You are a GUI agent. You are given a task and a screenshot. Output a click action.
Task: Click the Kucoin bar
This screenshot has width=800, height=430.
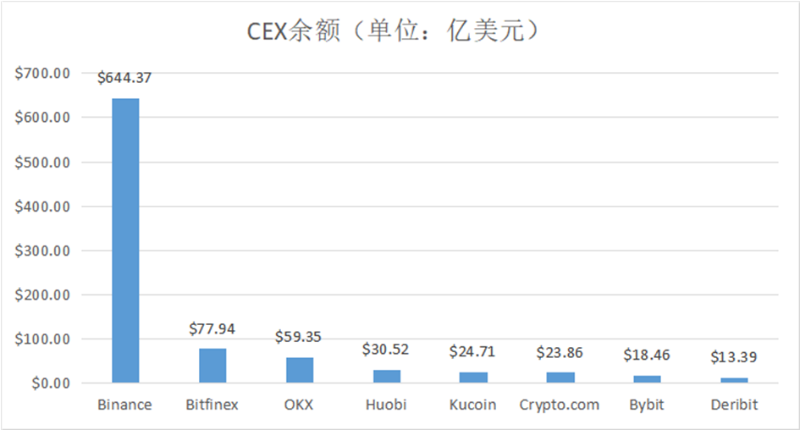click(x=473, y=377)
